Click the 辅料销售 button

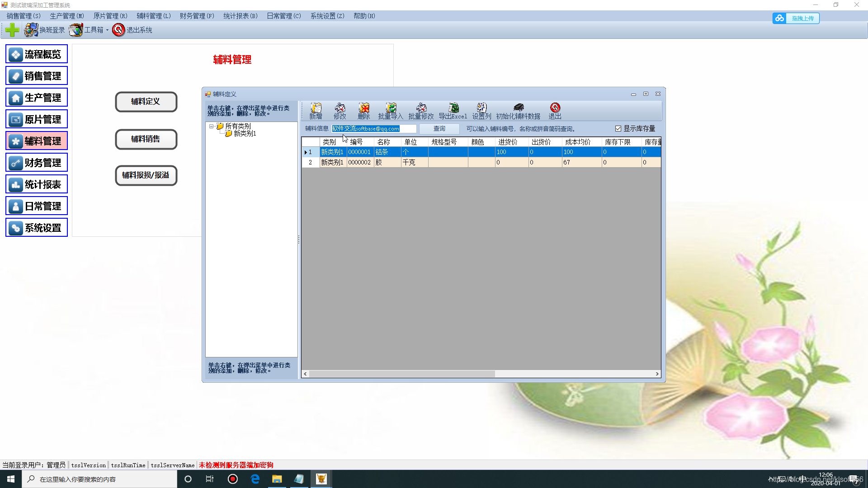click(x=146, y=139)
